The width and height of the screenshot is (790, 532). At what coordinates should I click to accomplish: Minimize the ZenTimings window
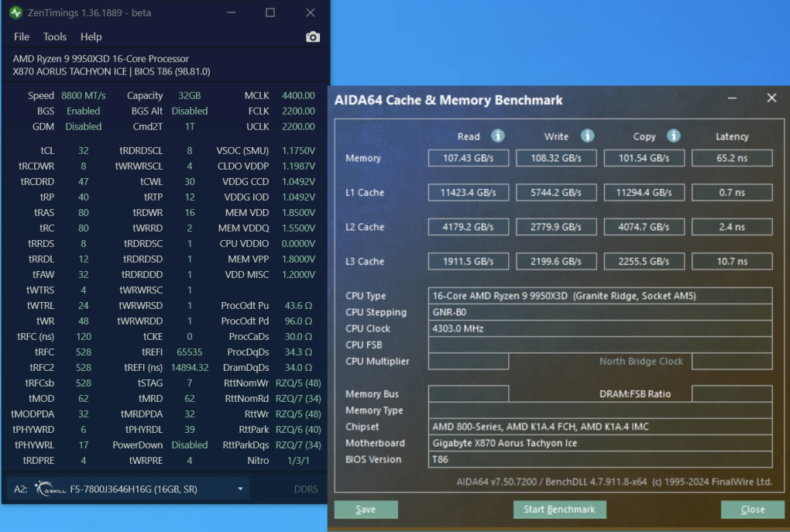(x=232, y=12)
